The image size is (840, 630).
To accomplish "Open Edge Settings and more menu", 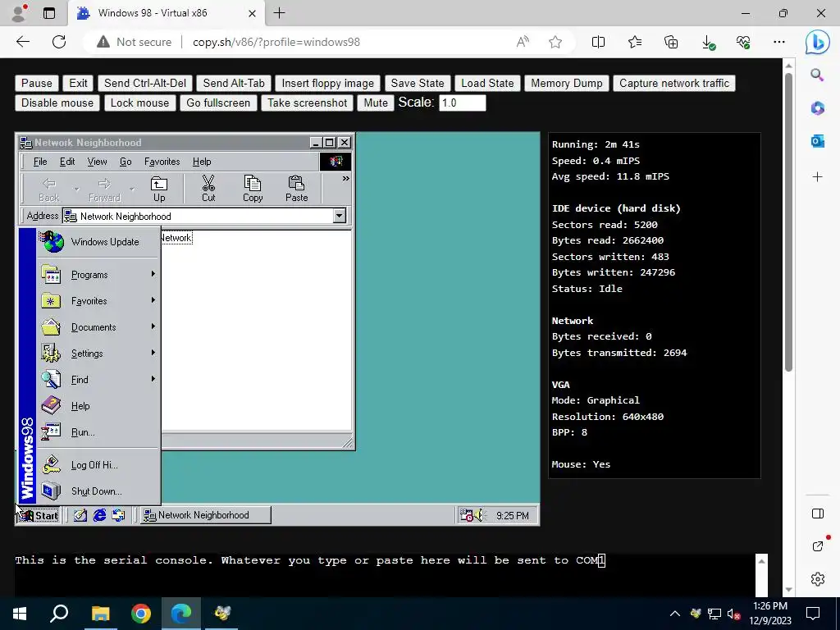I will [779, 42].
